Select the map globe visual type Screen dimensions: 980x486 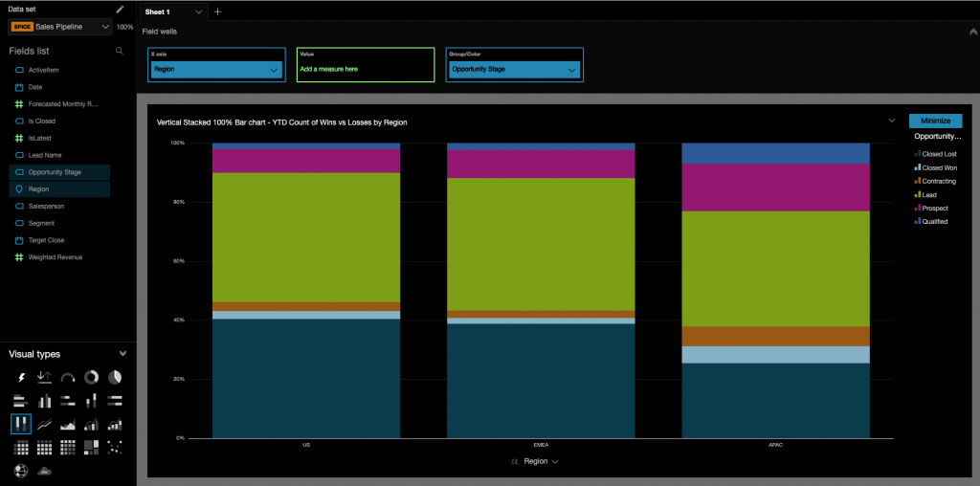point(21,471)
